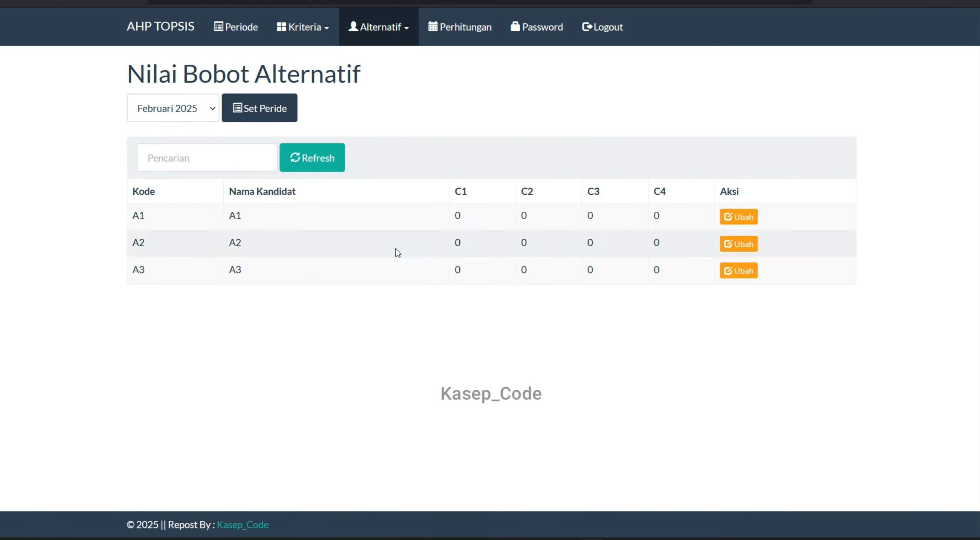Screen dimensions: 980x540
Task: Click the Logout exit icon
Action: pos(587,27)
